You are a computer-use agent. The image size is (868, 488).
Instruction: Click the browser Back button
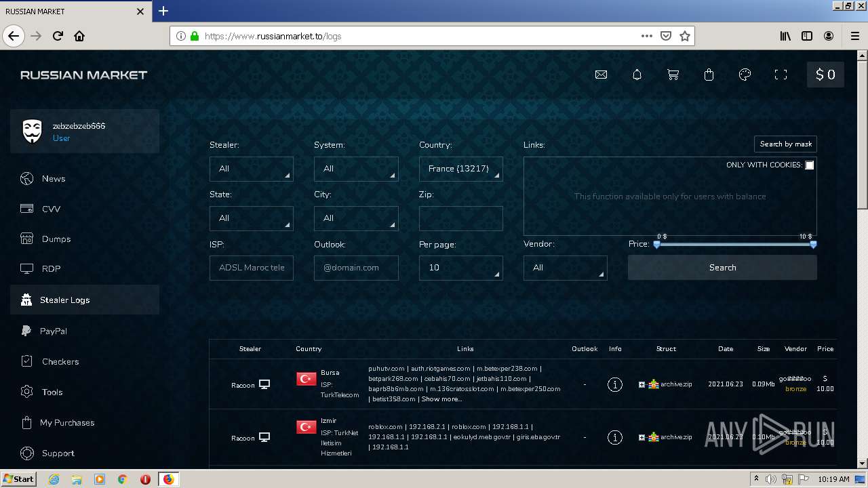tap(14, 36)
